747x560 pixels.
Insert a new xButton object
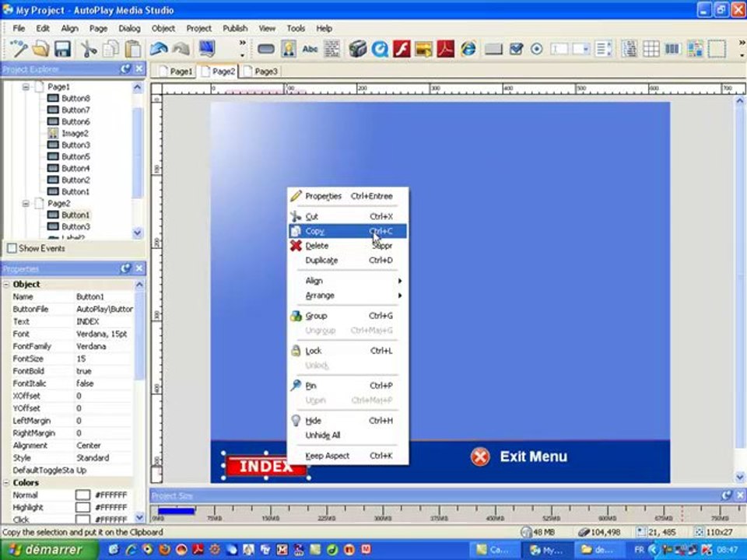[x=493, y=48]
